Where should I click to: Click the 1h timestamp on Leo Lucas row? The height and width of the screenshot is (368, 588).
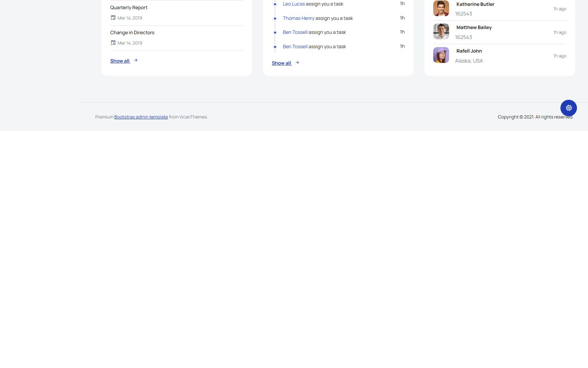(x=402, y=4)
